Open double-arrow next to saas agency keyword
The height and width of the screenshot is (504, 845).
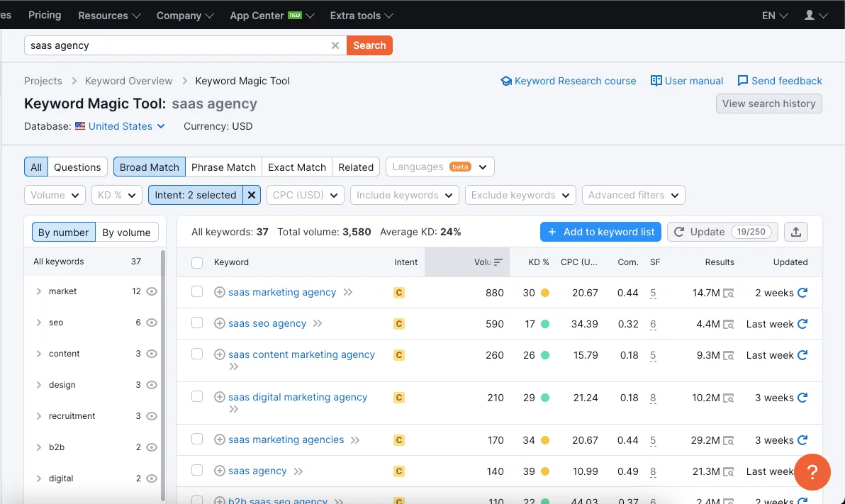(298, 471)
